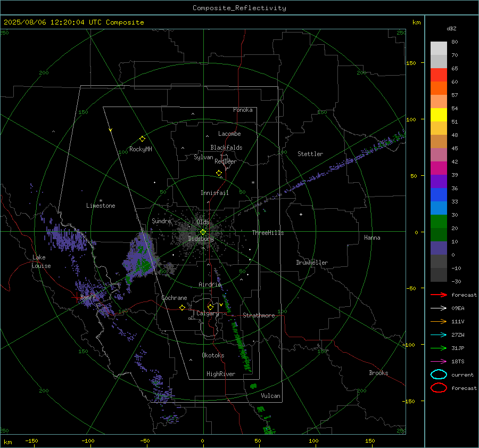479x448 pixels.
Task: Click the cyan current ellipse icon
Action: point(439,374)
